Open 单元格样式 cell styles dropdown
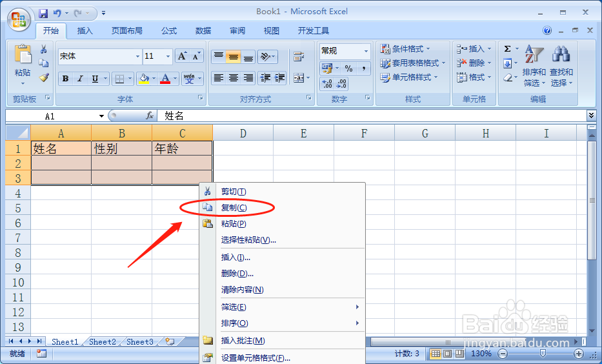 (409, 77)
